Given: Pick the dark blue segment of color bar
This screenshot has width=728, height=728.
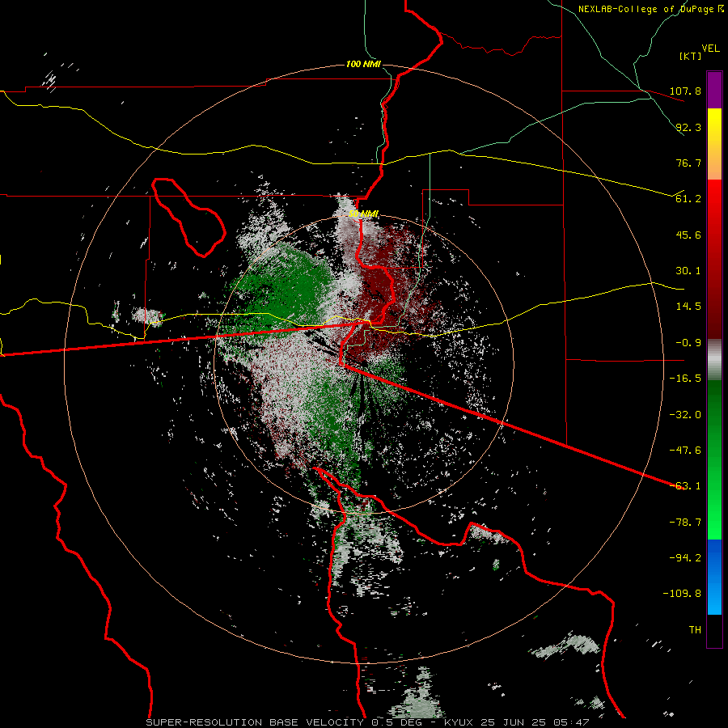Looking at the screenshot, I should (x=714, y=557).
